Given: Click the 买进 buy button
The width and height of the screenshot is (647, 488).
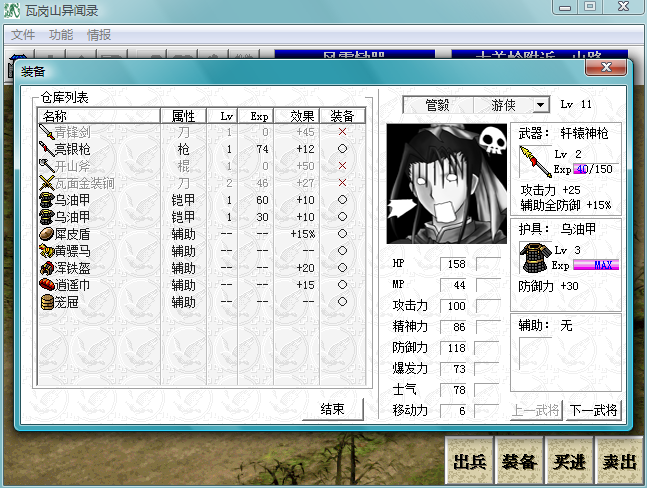Looking at the screenshot, I should [x=569, y=461].
